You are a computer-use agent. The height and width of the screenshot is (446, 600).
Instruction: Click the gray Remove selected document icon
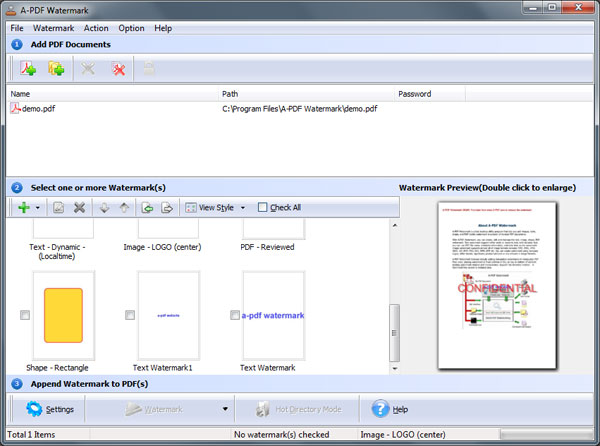88,69
